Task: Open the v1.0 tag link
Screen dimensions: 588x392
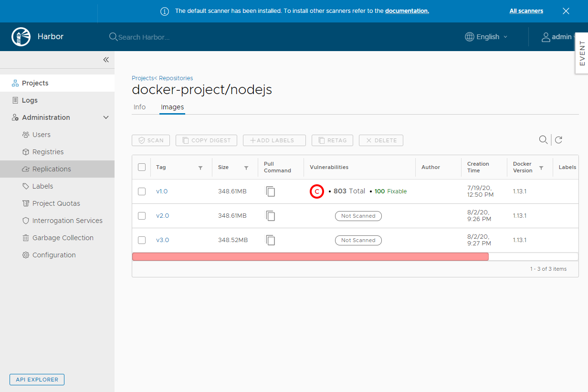Action: point(162,191)
